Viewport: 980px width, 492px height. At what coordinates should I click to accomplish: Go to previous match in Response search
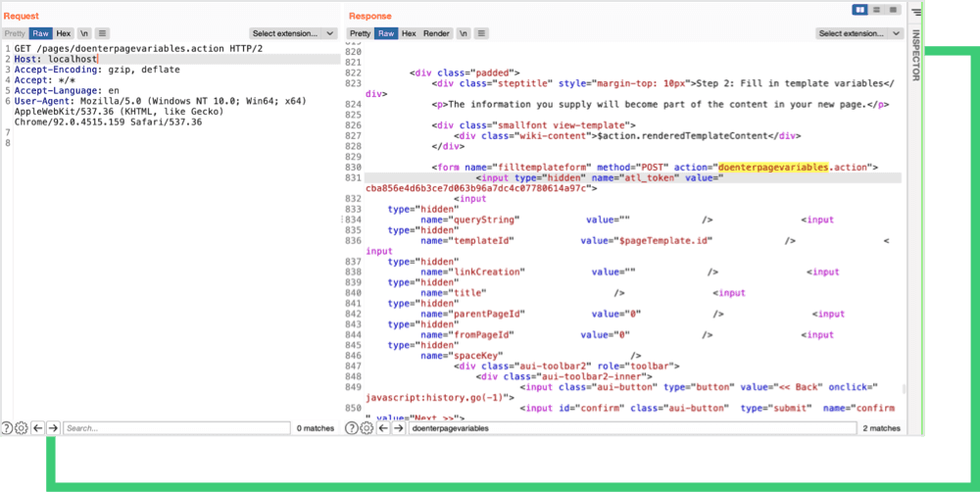point(383,428)
